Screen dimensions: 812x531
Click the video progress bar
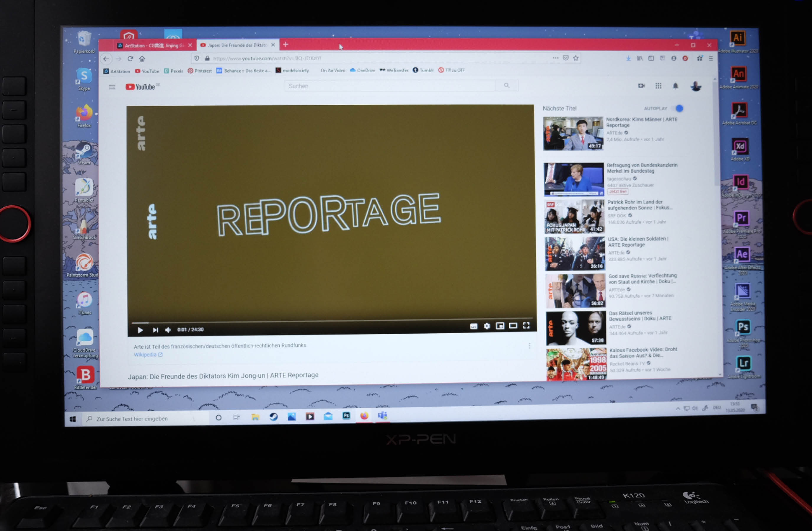[332, 321]
